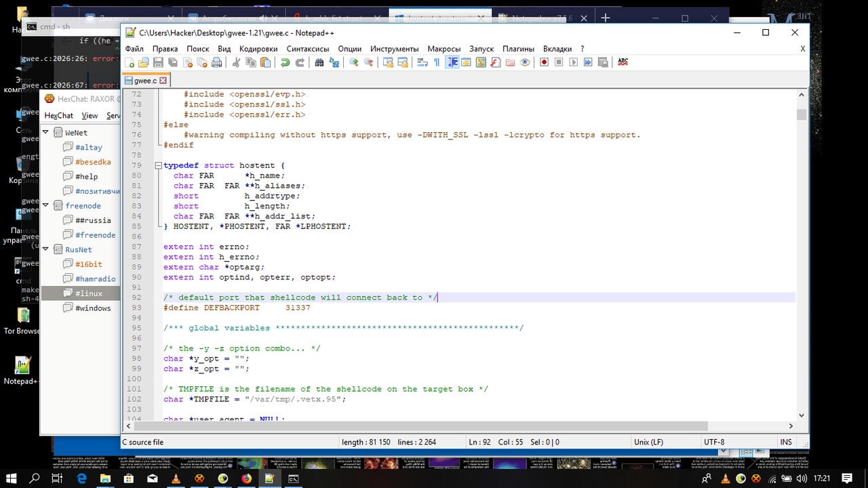Open the HexChat menu in HexChat window
Screen dimensions: 868x488
(x=58, y=116)
